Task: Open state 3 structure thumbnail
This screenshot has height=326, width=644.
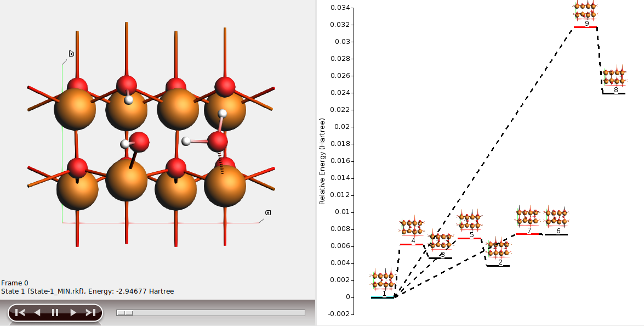Action: (441, 240)
